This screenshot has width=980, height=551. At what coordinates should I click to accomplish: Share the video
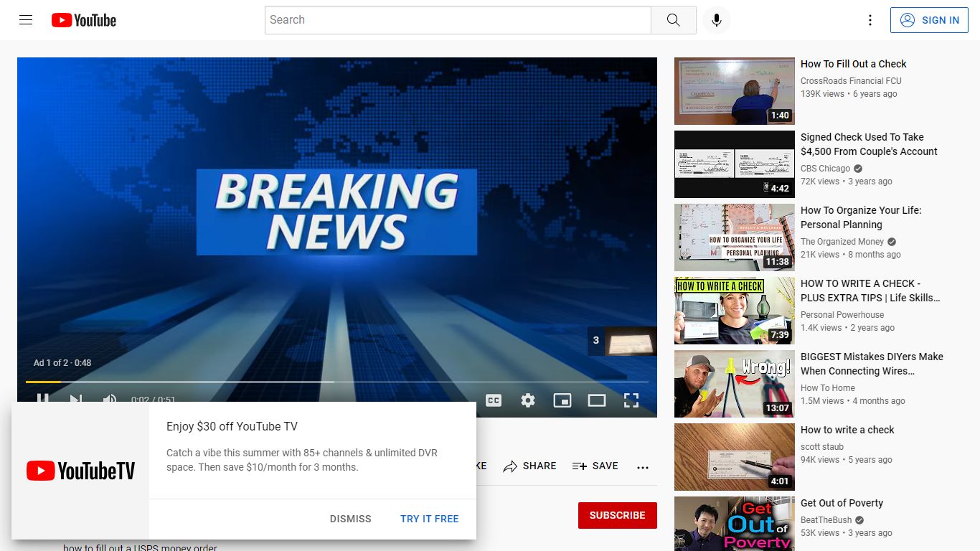529,466
